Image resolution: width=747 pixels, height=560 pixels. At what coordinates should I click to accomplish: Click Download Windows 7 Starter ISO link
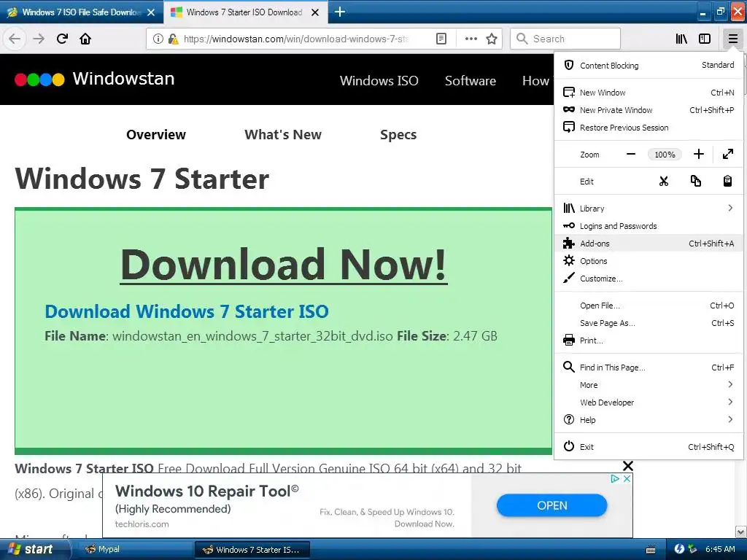tap(187, 311)
